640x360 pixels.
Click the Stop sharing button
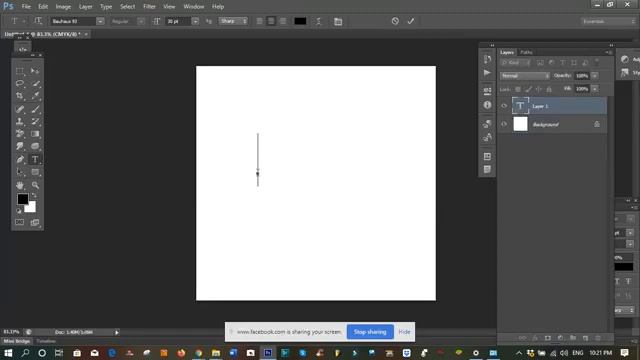(370, 332)
